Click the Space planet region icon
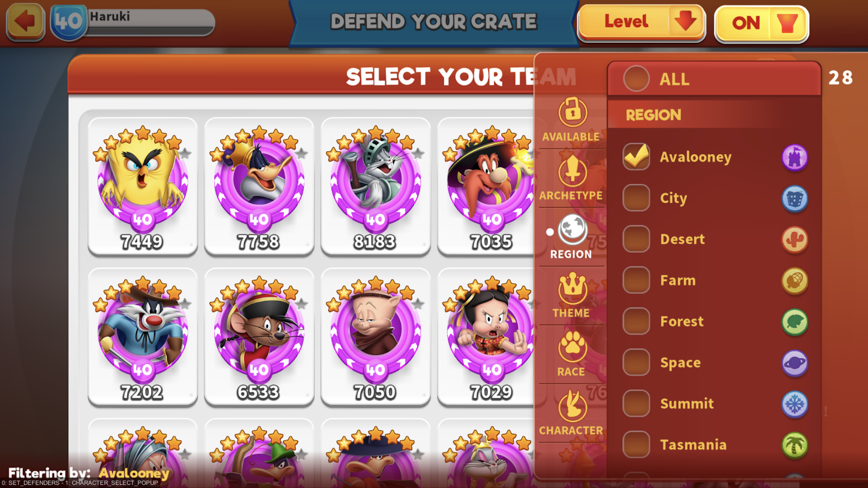Image resolution: width=868 pixels, height=488 pixels. (x=795, y=363)
